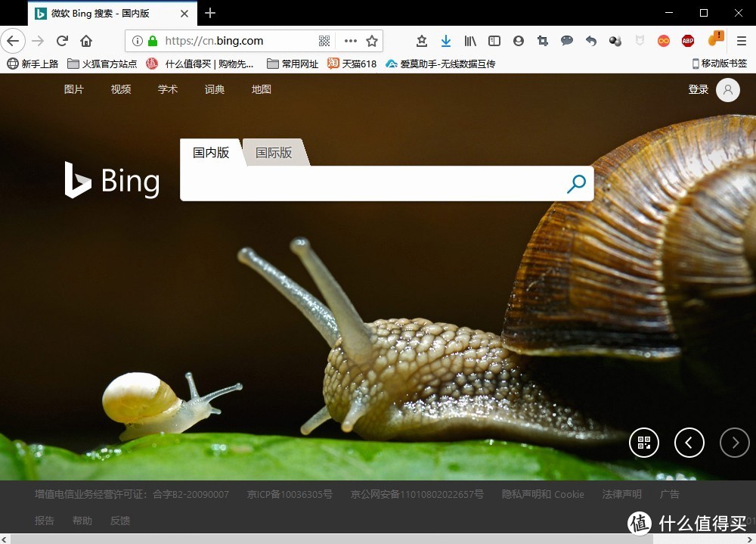Open the 京ICP备10036305号 link
This screenshot has width=756, height=544.
tap(290, 494)
